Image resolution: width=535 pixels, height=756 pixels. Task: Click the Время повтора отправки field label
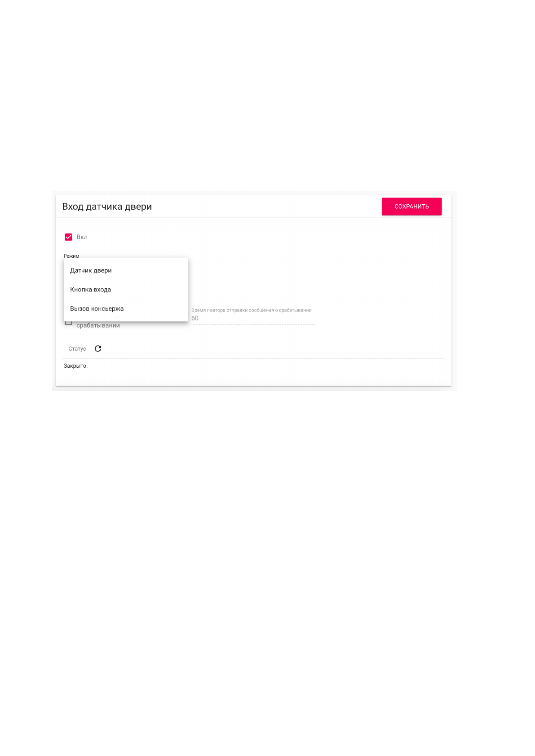coord(251,310)
